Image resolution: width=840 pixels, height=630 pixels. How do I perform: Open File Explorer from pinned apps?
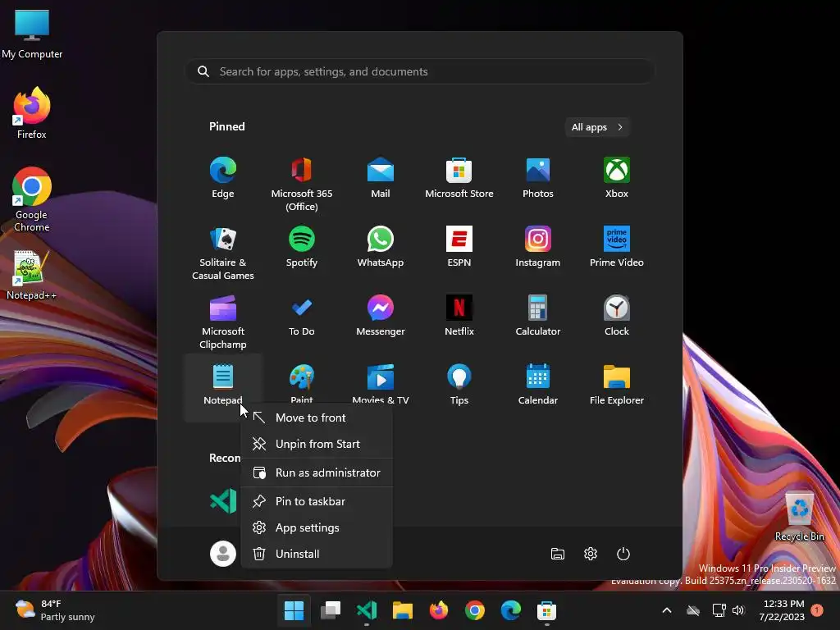[617, 386]
